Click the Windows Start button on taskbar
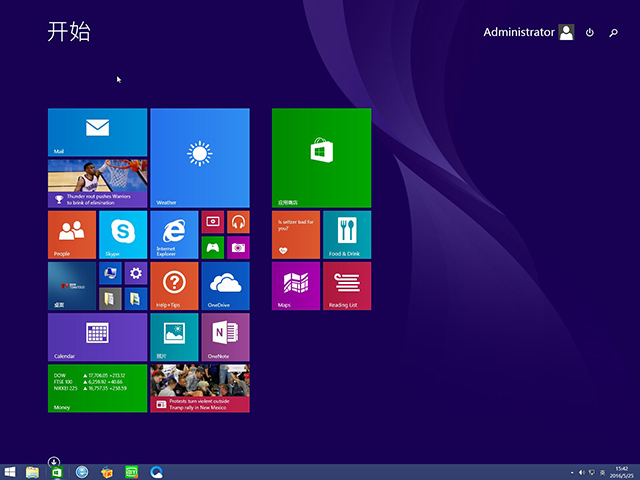The image size is (640, 480). click(x=9, y=472)
